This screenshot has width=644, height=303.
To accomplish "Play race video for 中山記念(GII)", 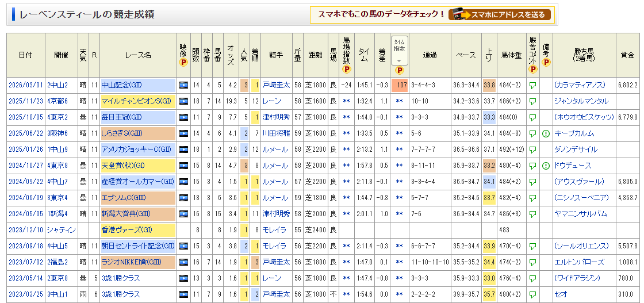I will click(x=183, y=85).
